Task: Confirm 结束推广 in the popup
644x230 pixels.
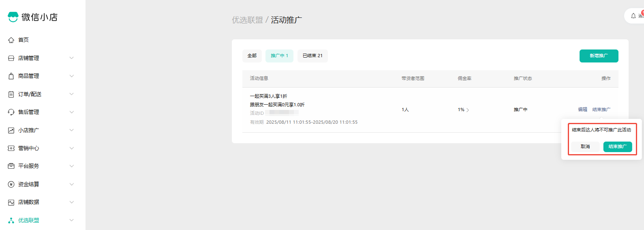Action: [617, 147]
